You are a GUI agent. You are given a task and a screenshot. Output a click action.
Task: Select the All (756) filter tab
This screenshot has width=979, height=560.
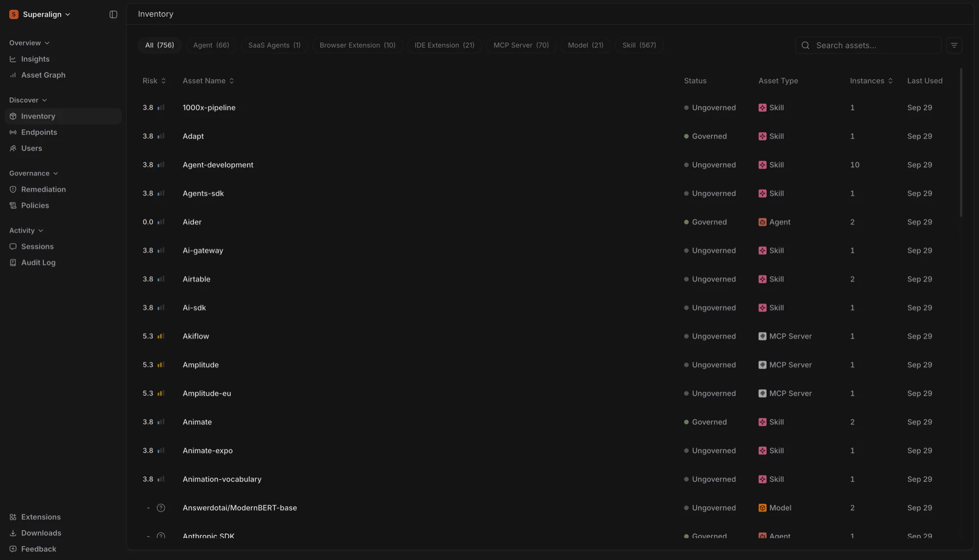coord(160,45)
